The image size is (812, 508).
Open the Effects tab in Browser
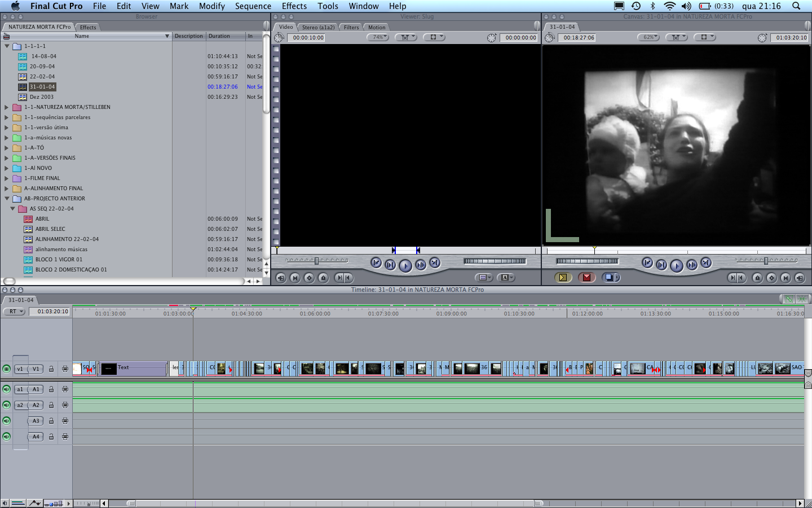[x=88, y=27]
